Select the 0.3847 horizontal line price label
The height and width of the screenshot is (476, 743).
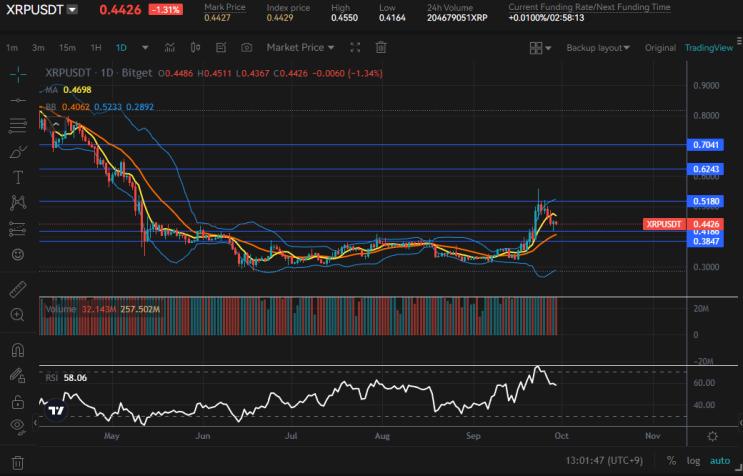tap(705, 242)
